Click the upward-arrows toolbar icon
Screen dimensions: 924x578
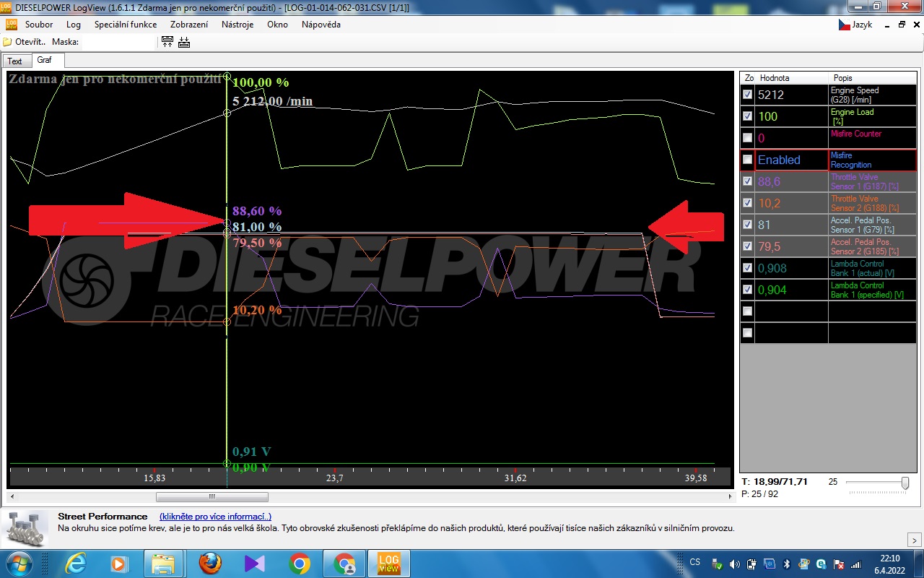(x=167, y=42)
